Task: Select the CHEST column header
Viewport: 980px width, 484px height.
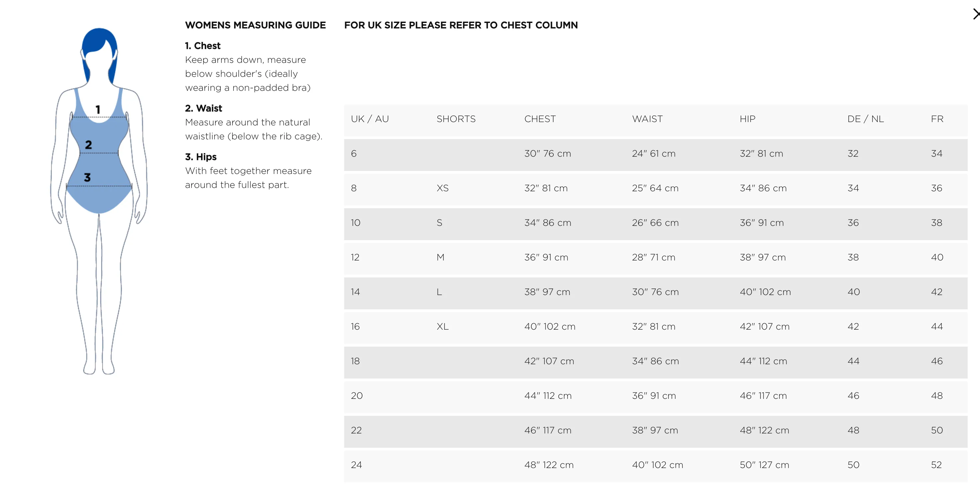Action: 539,119
